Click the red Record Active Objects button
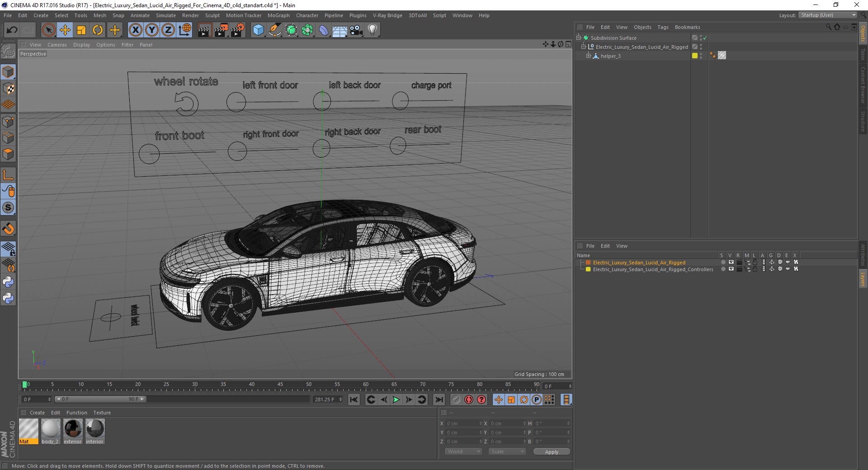This screenshot has height=470, width=868. pos(469,399)
